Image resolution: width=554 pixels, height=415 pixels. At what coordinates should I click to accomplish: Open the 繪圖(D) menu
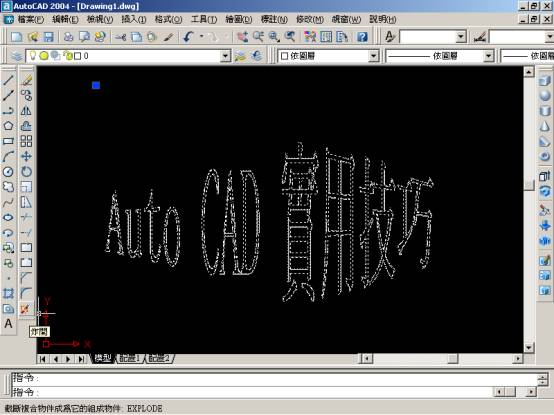[239, 19]
